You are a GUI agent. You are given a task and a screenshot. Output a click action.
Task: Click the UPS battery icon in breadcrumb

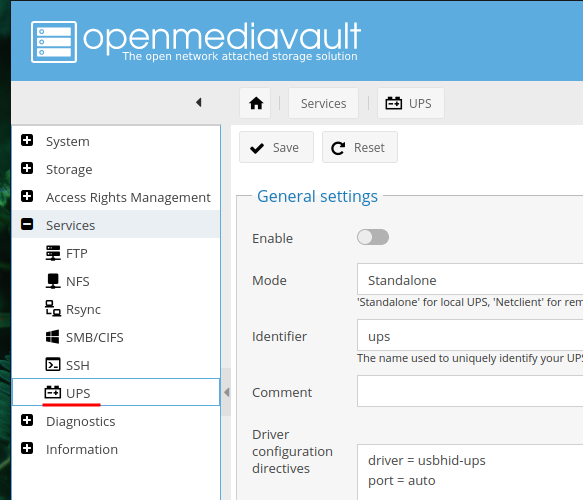pos(394,103)
